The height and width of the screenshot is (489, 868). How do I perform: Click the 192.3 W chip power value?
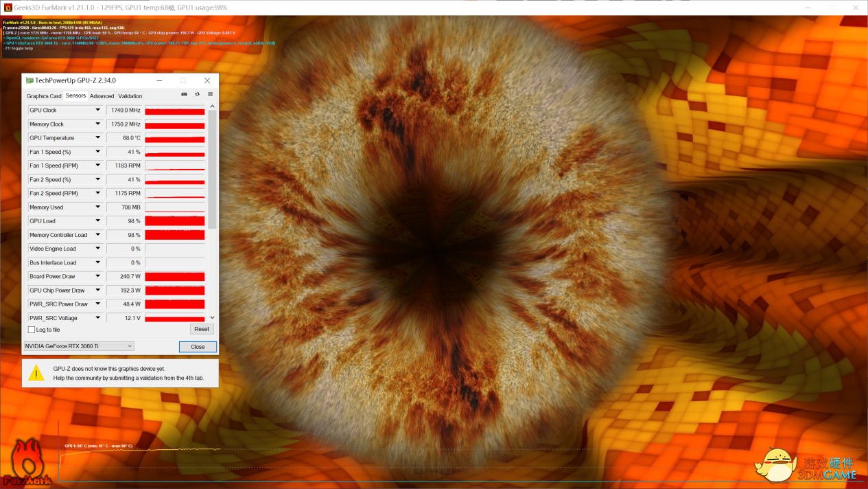point(124,291)
